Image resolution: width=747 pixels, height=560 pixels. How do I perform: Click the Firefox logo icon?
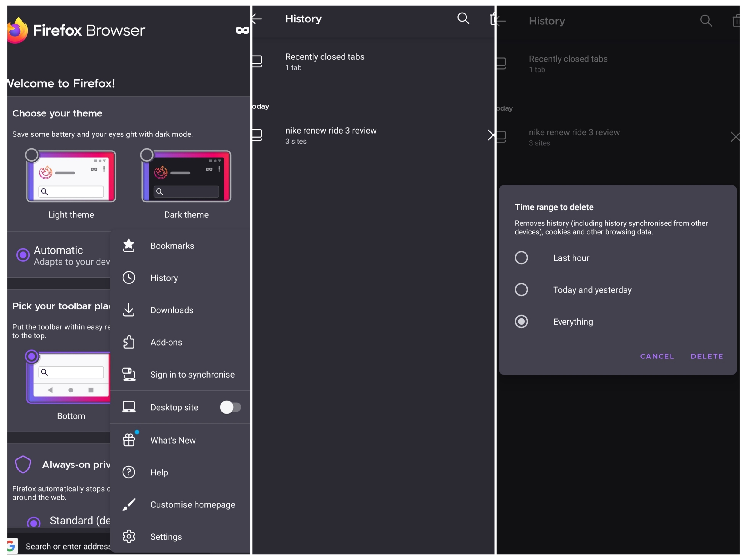click(x=18, y=30)
